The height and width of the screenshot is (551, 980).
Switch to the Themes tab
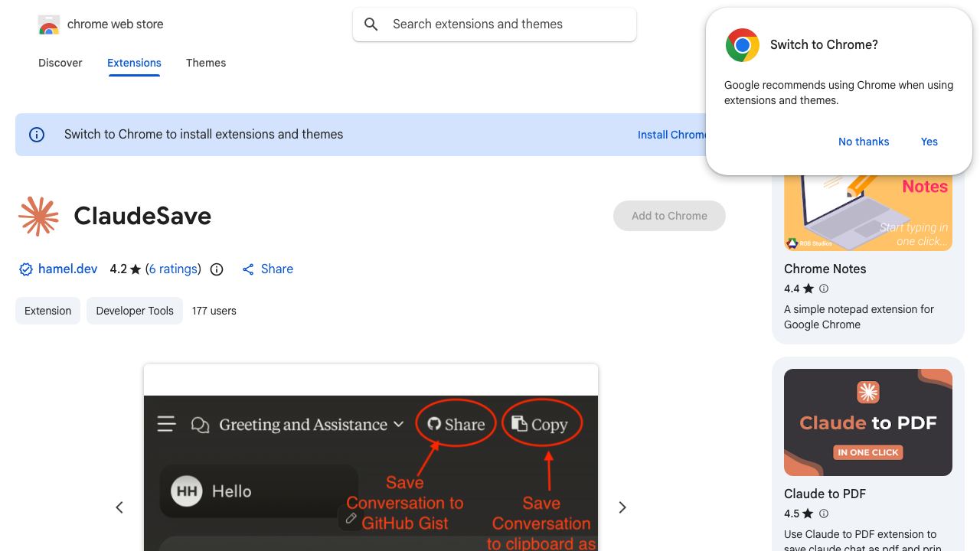[x=206, y=63]
